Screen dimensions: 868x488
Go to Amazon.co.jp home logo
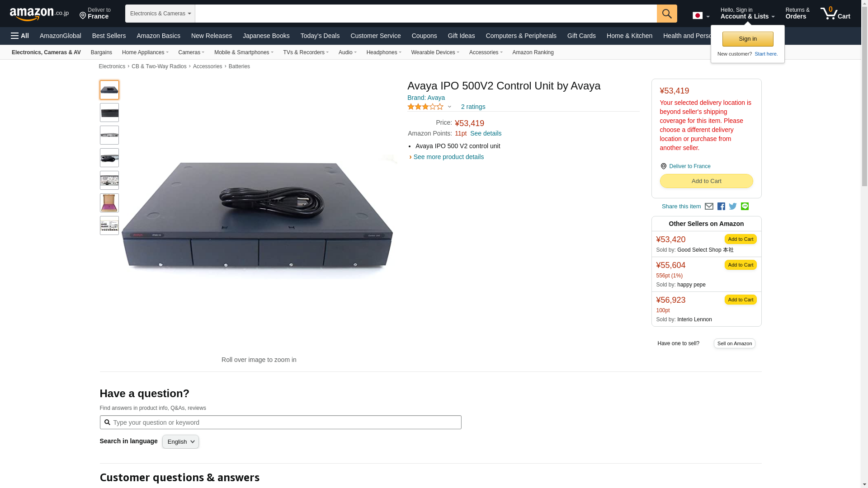coord(39,14)
